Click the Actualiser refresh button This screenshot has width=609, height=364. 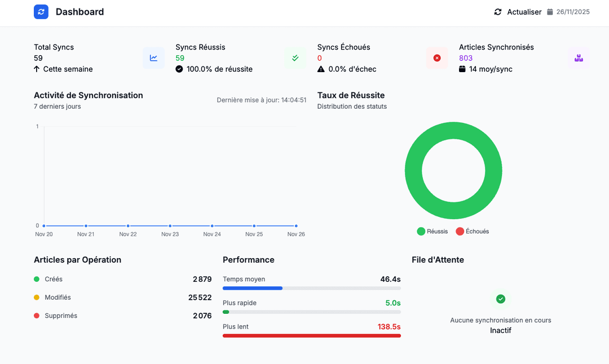coord(518,12)
